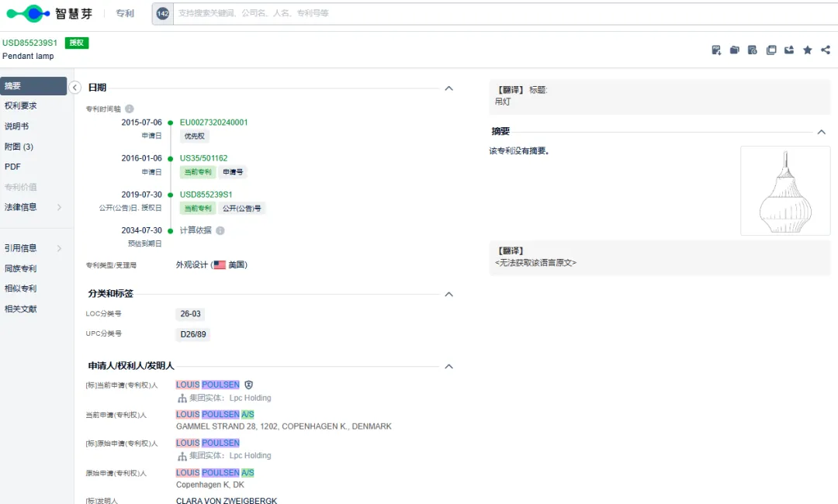Click the folder icon in the top toolbar
This screenshot has height=504, width=838.
734,50
